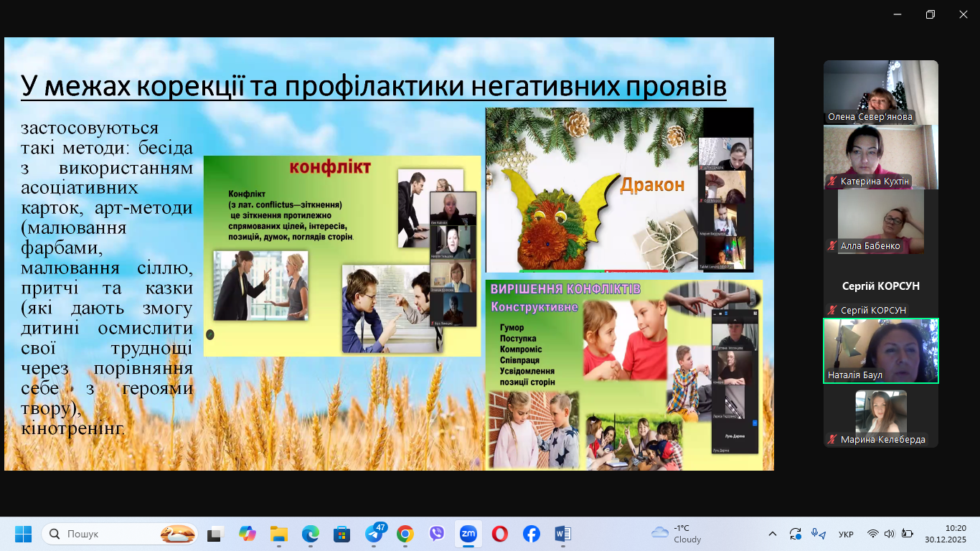
Task: Open Copilot from the taskbar
Action: 247,534
